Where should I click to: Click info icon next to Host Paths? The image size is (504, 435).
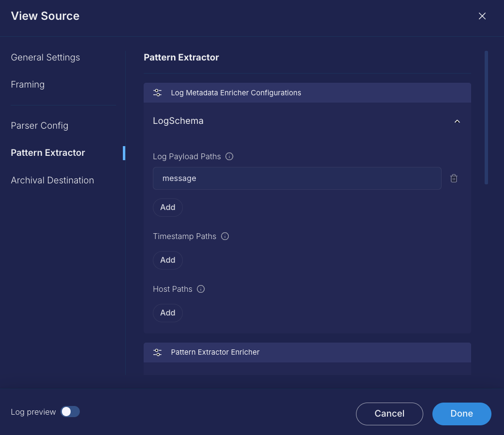point(201,289)
